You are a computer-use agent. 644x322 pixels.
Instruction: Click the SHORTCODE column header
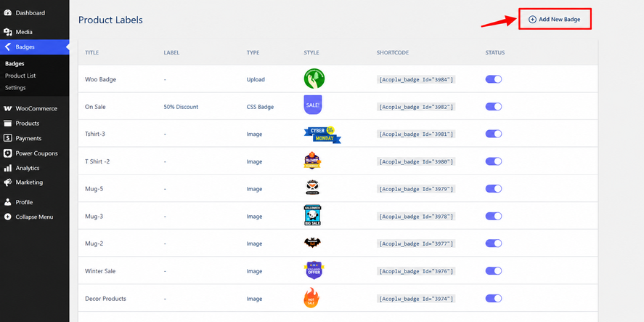[x=393, y=52]
